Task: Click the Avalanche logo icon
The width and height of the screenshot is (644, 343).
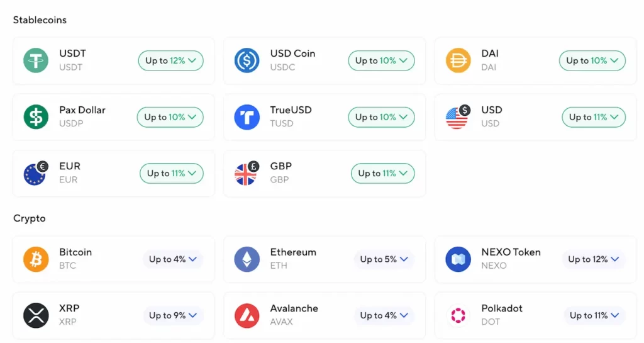Action: pyautogui.click(x=247, y=315)
